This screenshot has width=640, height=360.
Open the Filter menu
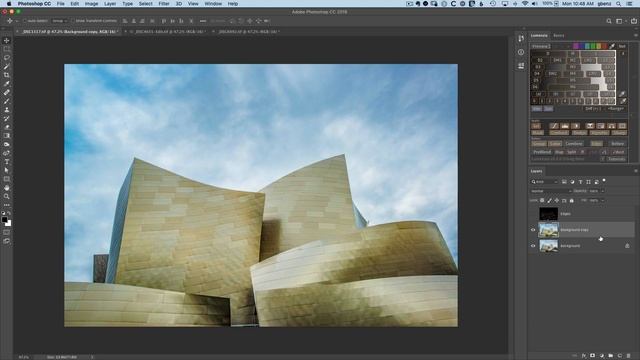pos(164,4)
